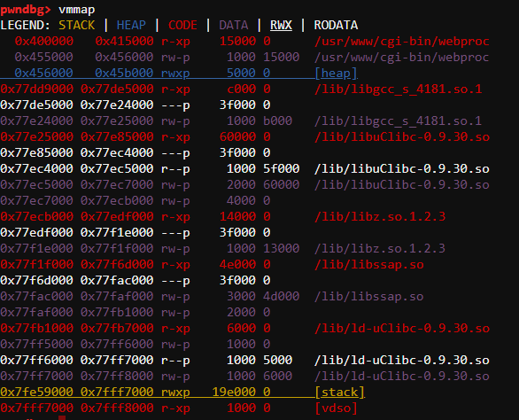The image size is (519, 420).
Task: Select the STACK legend label
Action: point(77,25)
